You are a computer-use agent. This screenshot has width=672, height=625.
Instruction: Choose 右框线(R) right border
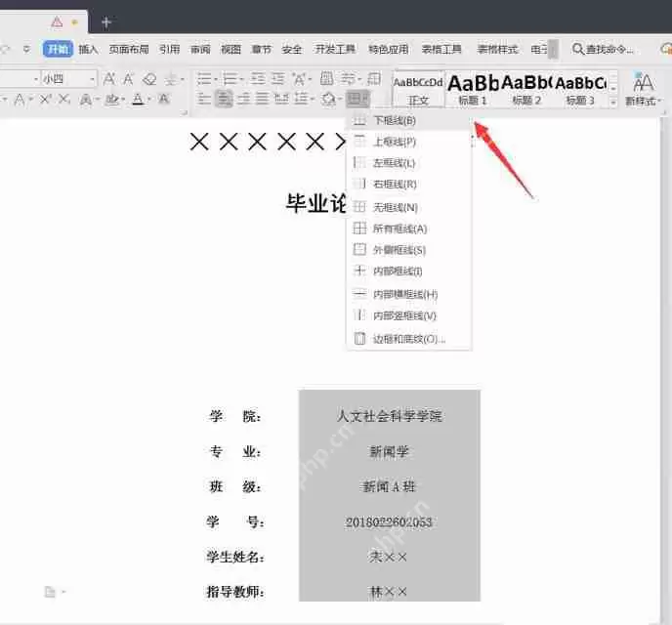coord(409,185)
